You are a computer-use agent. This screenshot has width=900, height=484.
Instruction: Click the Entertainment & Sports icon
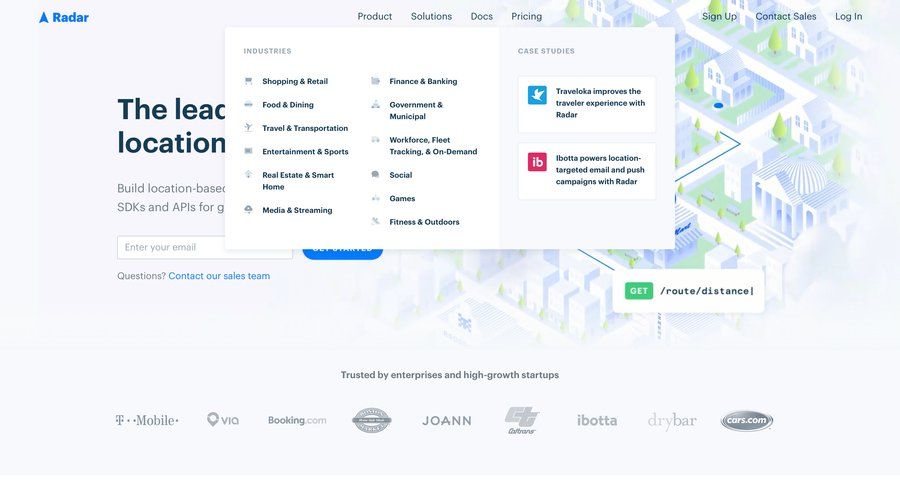pos(249,151)
